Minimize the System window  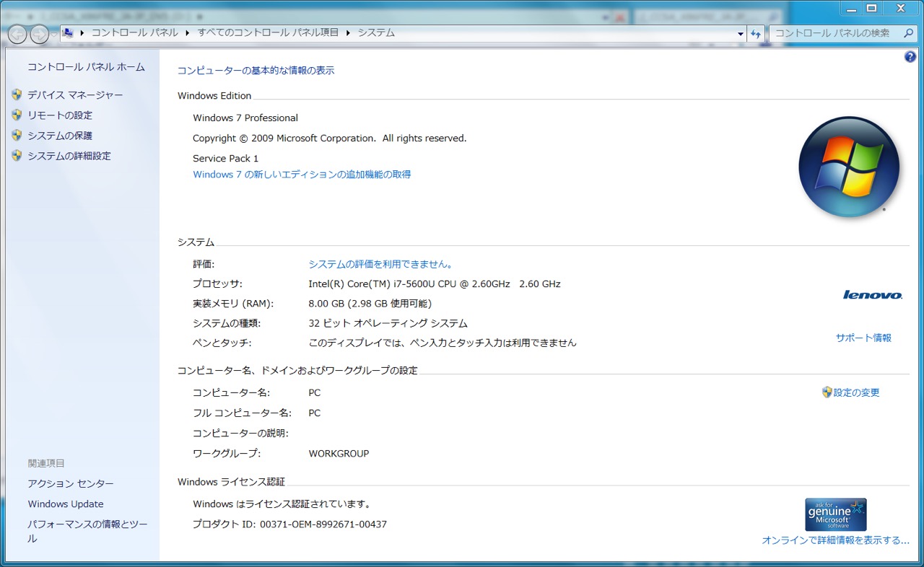click(852, 7)
